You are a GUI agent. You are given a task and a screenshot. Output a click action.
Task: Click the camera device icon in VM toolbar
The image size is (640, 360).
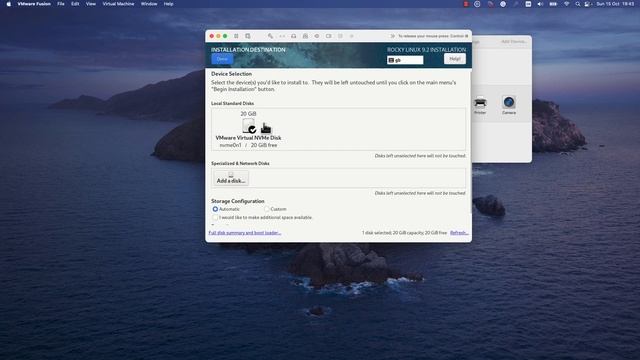click(329, 36)
